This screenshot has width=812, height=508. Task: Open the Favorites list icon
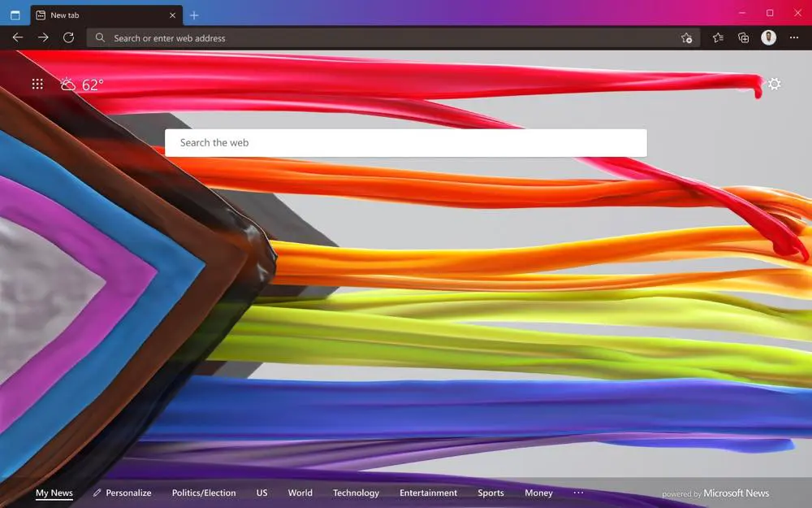pos(716,37)
